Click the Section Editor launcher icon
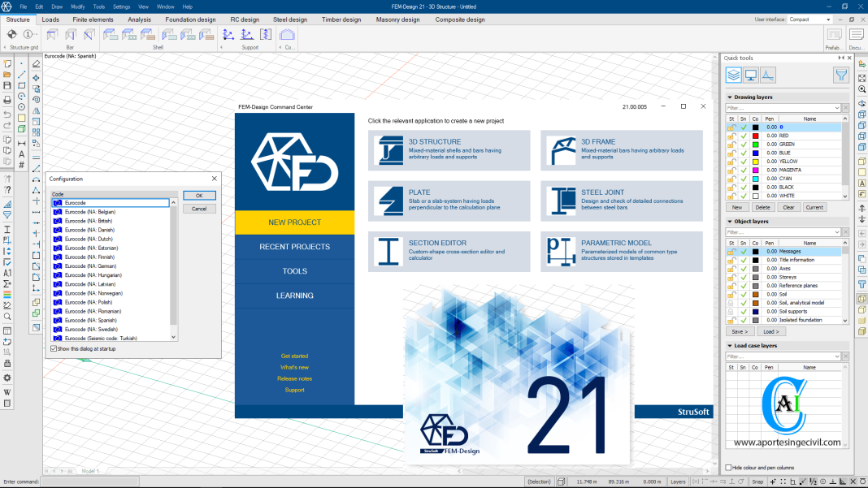This screenshot has width=868, height=488. coord(390,251)
